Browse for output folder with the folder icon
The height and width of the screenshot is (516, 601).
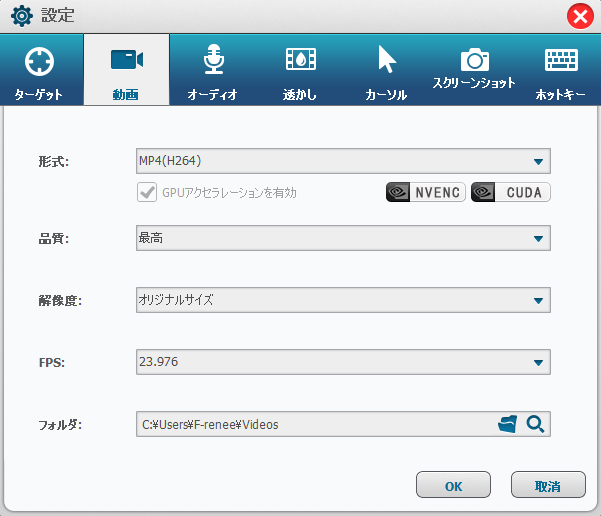pyautogui.click(x=507, y=424)
